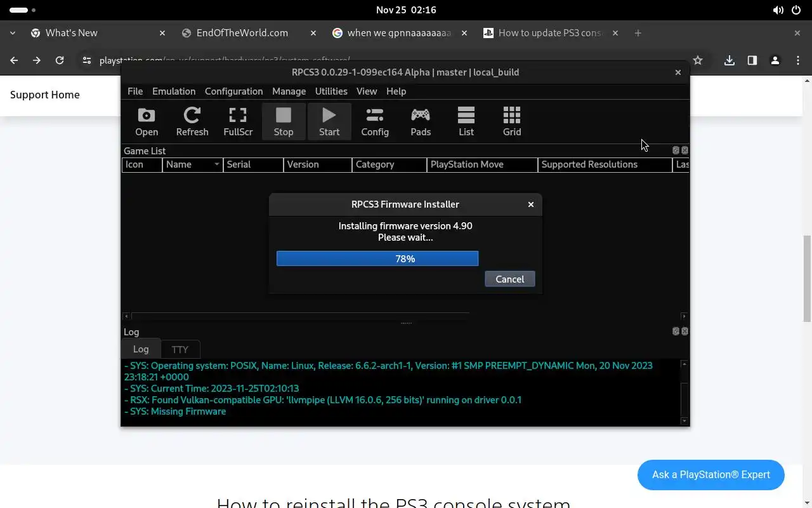Open a file with the Open toolbar icon
The height and width of the screenshot is (508, 812).
(147, 122)
